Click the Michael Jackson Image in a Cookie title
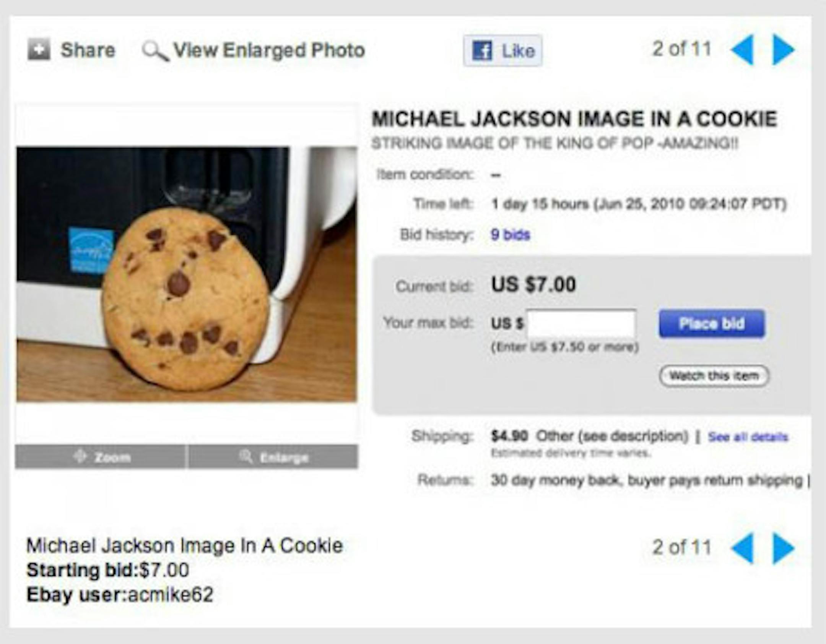 (574, 119)
